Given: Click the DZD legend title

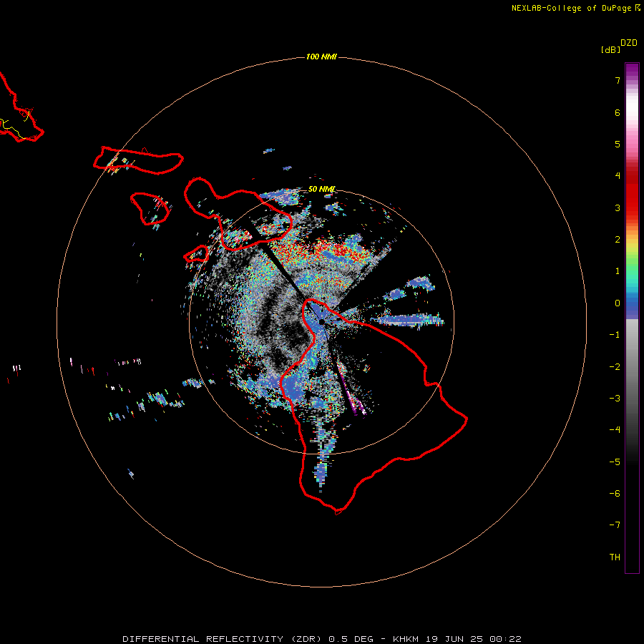Looking at the screenshot, I should [x=629, y=43].
